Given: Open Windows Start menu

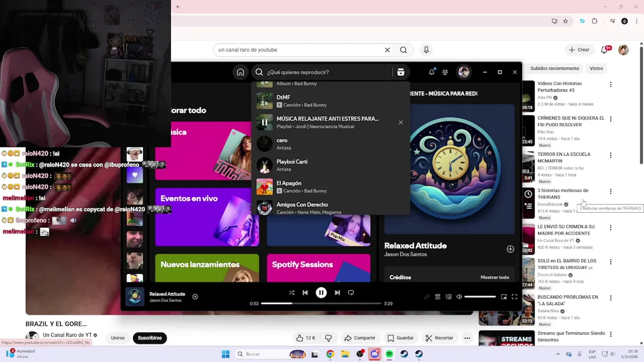Looking at the screenshot, I should [x=225, y=354].
